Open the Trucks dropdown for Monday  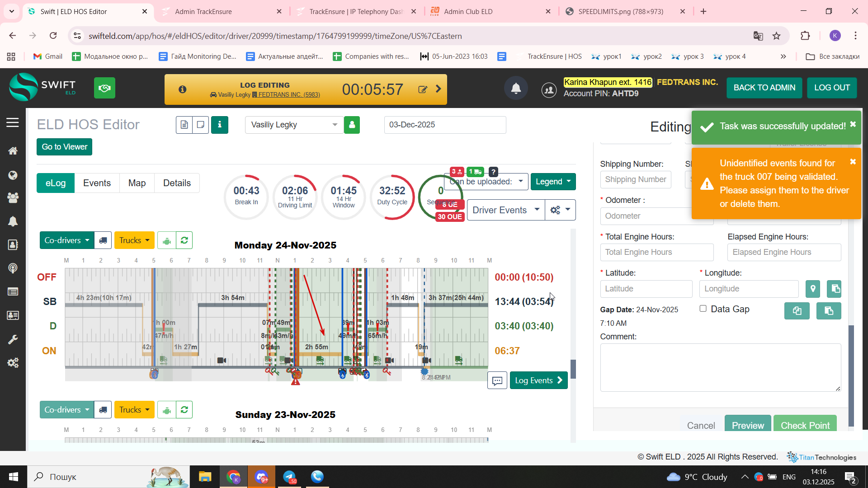pos(134,240)
